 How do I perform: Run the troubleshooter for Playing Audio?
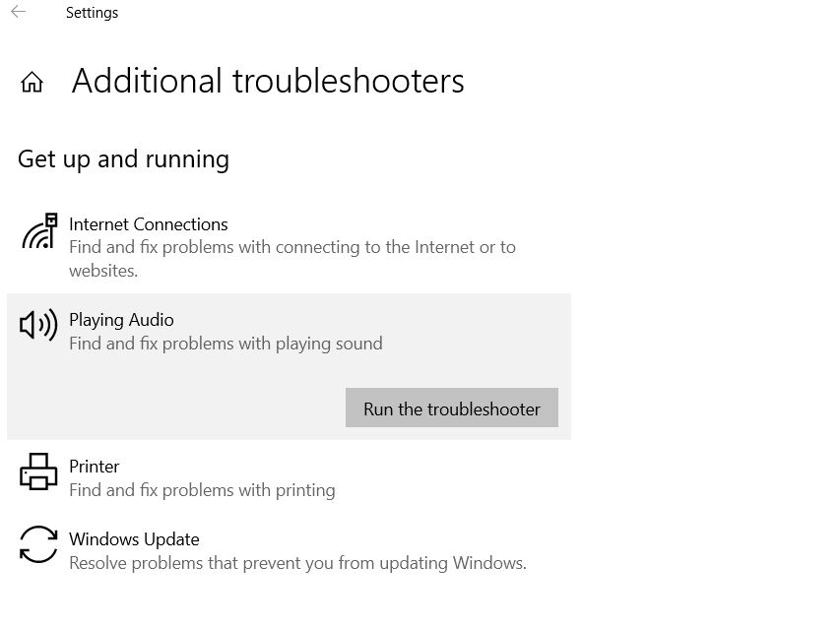452,408
